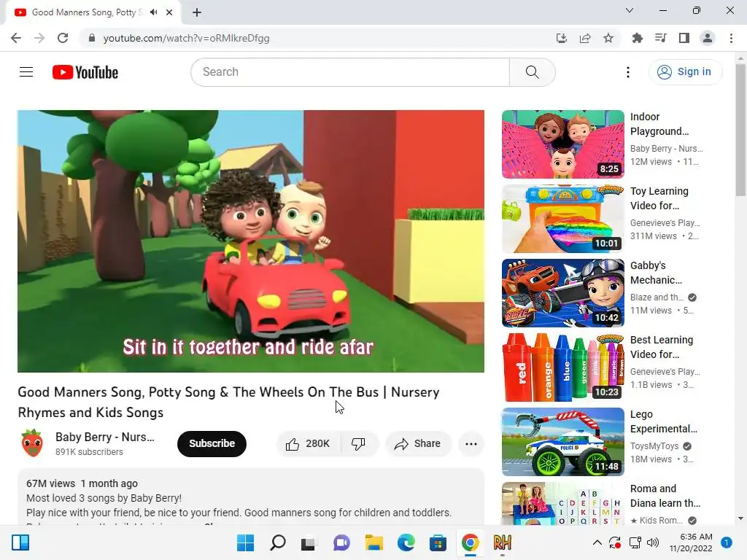Viewport: 747px width, 560px height.
Task: Open Gabby's Mechanic video thumbnail
Action: pyautogui.click(x=562, y=293)
